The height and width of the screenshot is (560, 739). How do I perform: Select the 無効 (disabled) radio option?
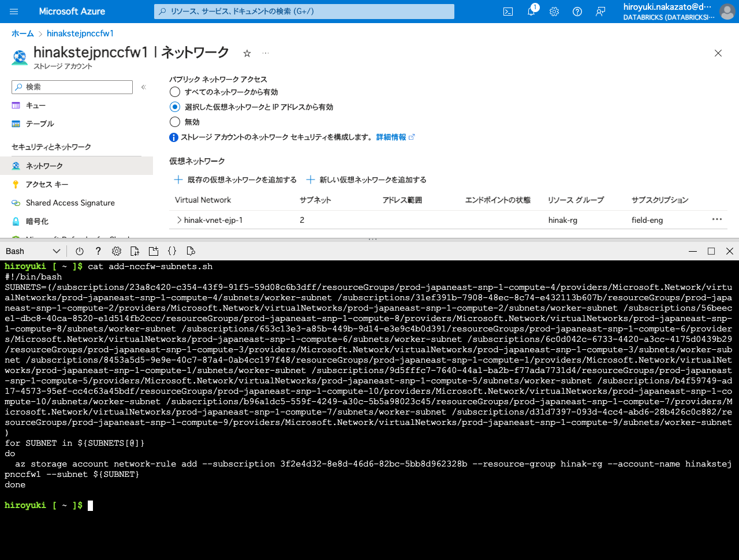click(175, 122)
